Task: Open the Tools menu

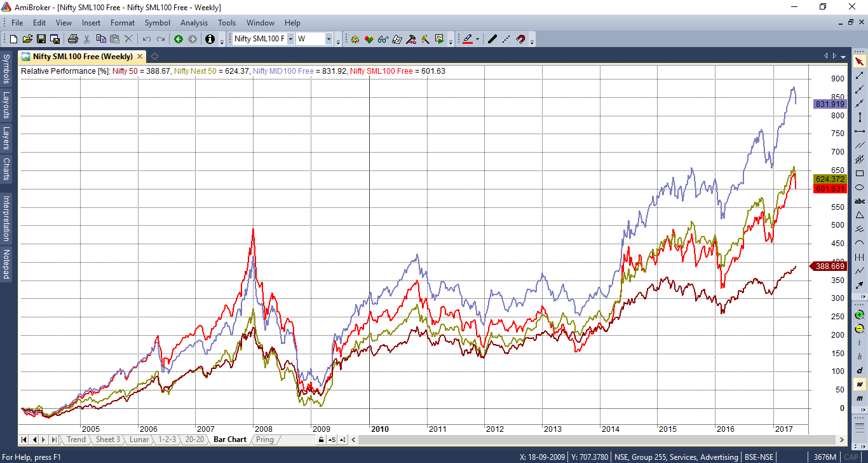Action: tap(227, 22)
